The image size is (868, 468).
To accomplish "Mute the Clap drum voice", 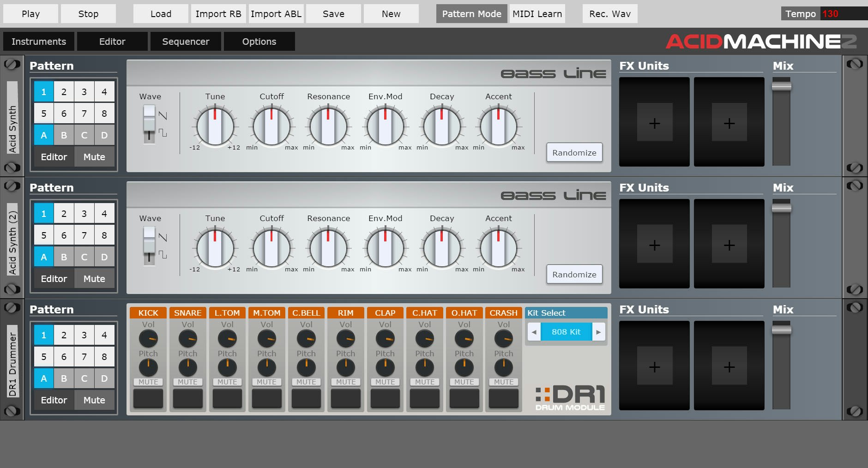I will coord(385,382).
